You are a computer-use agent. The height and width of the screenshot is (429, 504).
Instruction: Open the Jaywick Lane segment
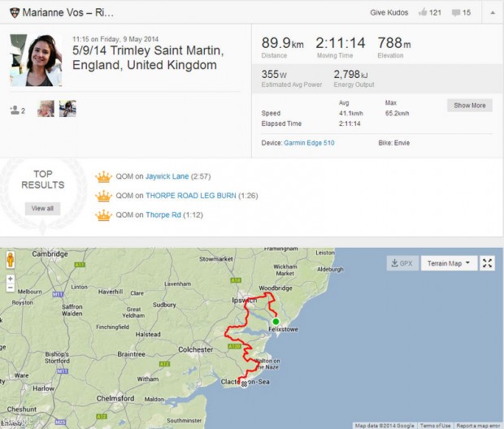tap(166, 175)
